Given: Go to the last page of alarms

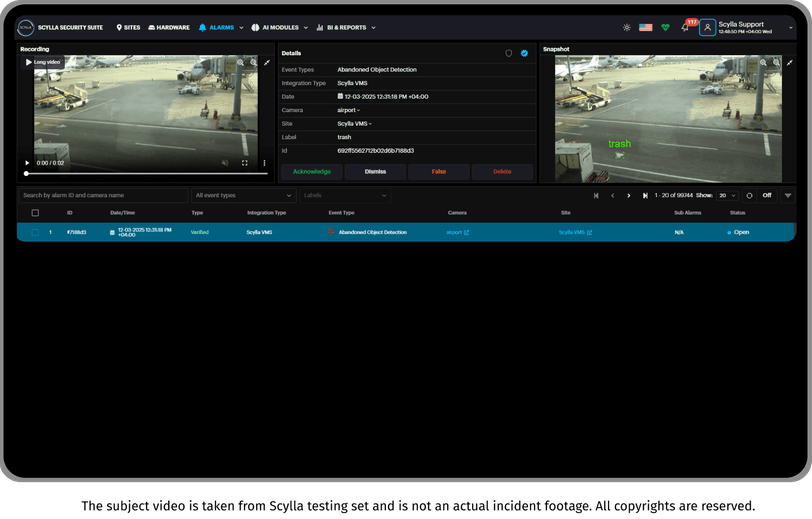Looking at the screenshot, I should point(645,195).
